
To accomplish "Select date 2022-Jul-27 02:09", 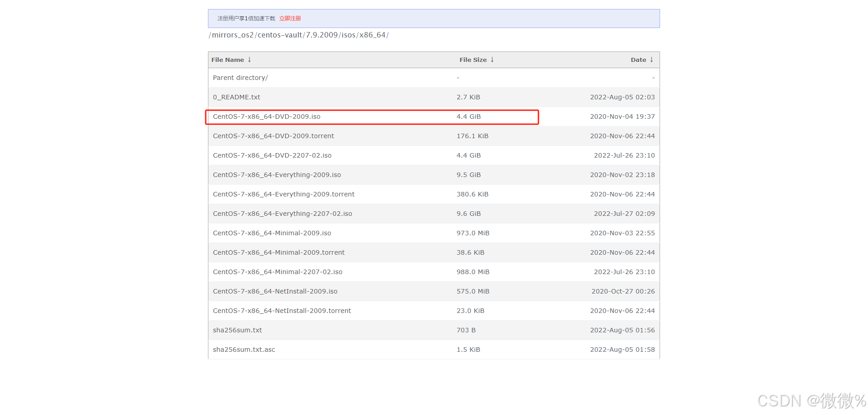I will (624, 214).
